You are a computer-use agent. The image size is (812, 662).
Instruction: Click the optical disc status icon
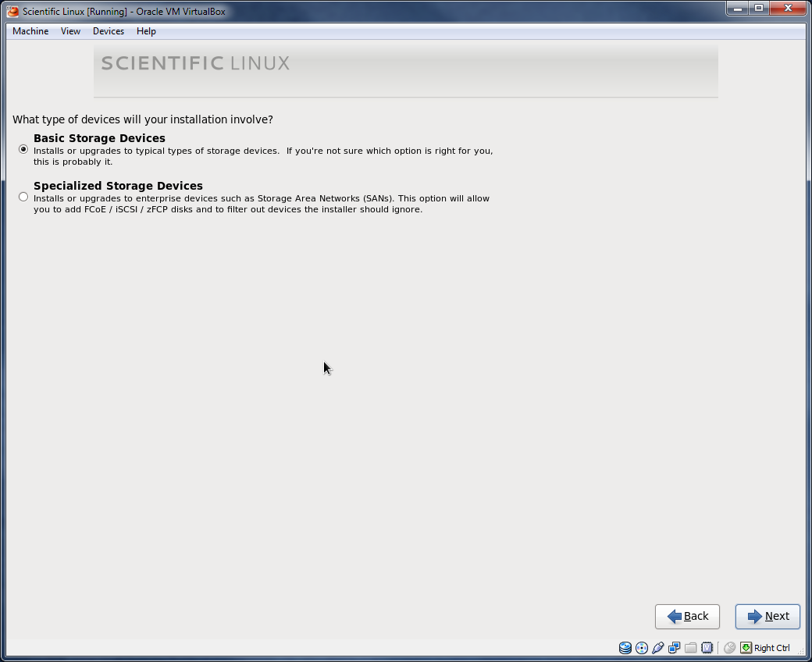(642, 647)
